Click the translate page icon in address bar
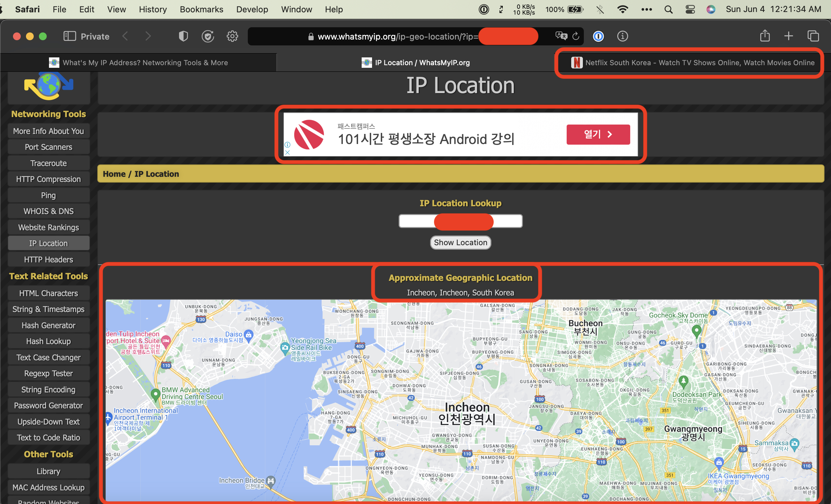This screenshot has width=831, height=504. tap(561, 36)
